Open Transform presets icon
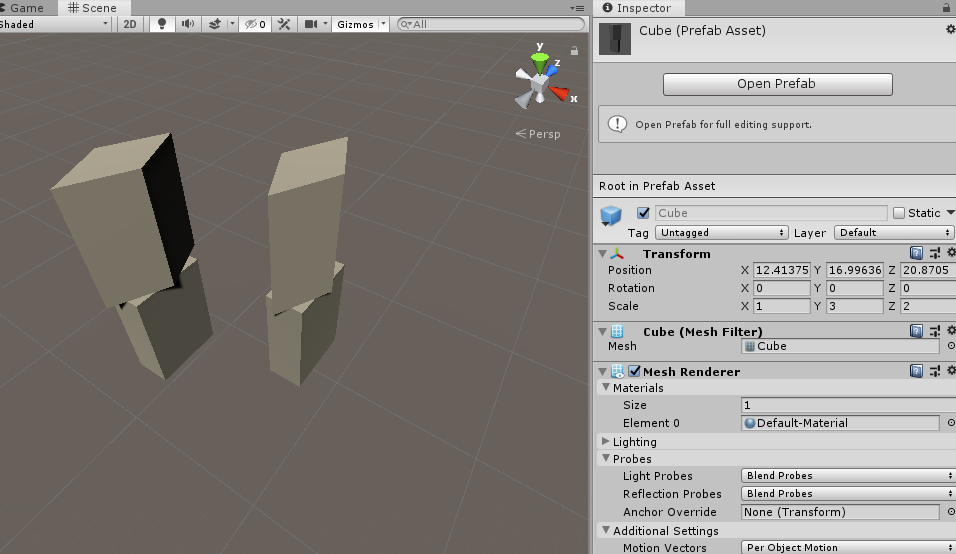 click(935, 253)
